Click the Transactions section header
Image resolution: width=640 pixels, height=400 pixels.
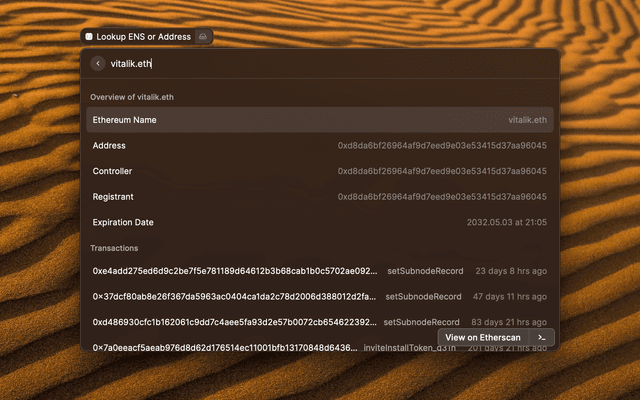point(114,248)
